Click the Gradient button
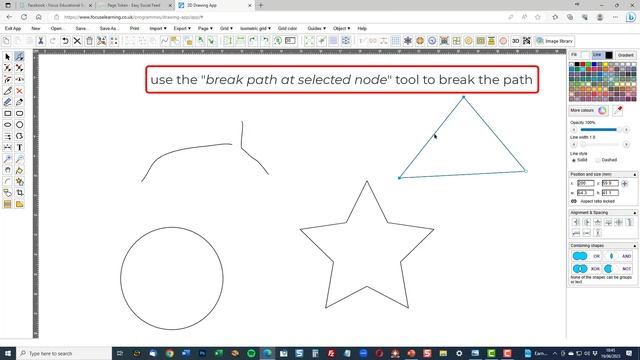The width and height of the screenshot is (640, 360). pyautogui.click(x=625, y=55)
